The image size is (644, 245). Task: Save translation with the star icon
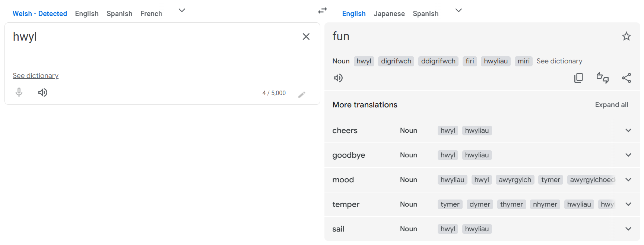(626, 36)
